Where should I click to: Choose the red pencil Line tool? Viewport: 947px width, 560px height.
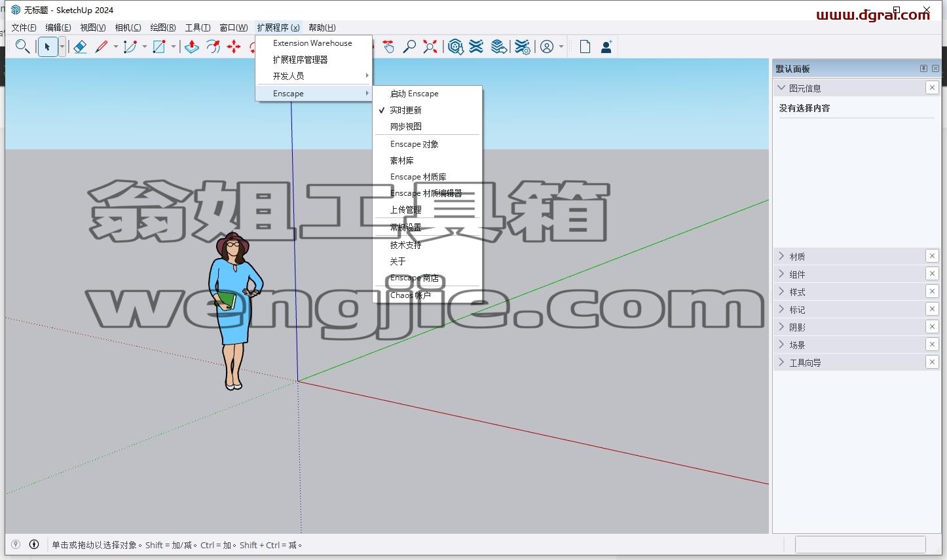[102, 47]
